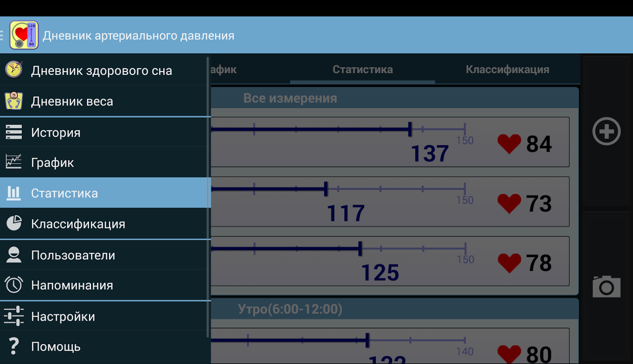
Task: Tap the heart icon next to 84
Action: point(509,144)
